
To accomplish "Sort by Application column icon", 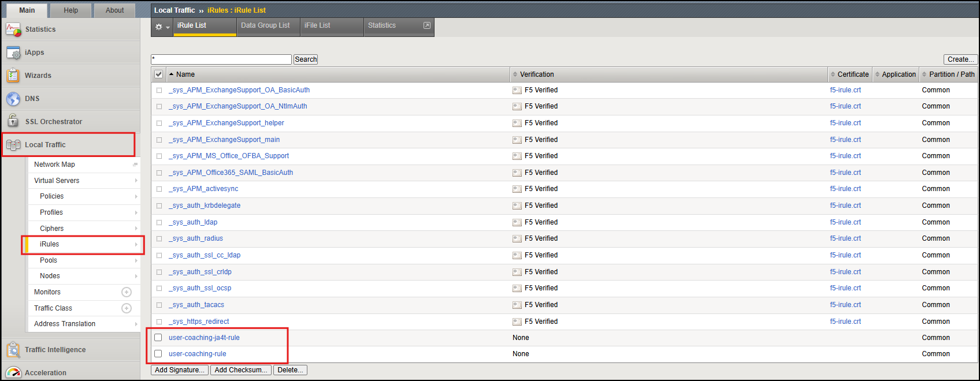I will [x=877, y=74].
